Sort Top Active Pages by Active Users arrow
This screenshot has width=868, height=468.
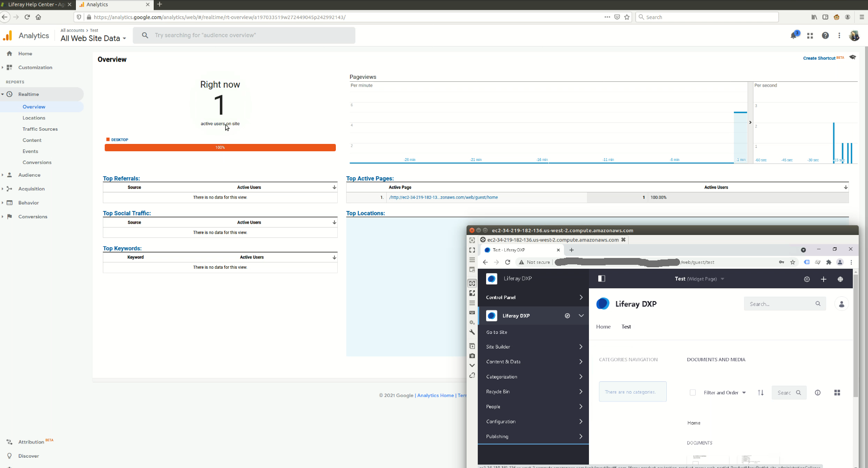click(845, 187)
